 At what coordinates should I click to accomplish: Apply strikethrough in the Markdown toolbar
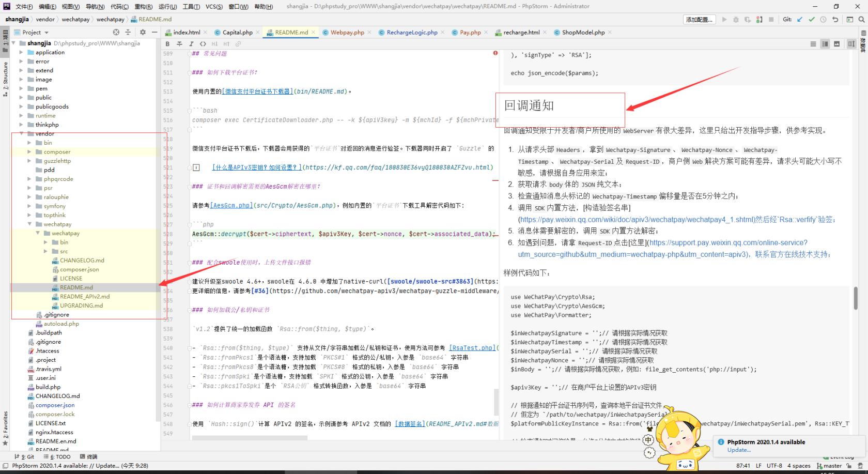[179, 44]
